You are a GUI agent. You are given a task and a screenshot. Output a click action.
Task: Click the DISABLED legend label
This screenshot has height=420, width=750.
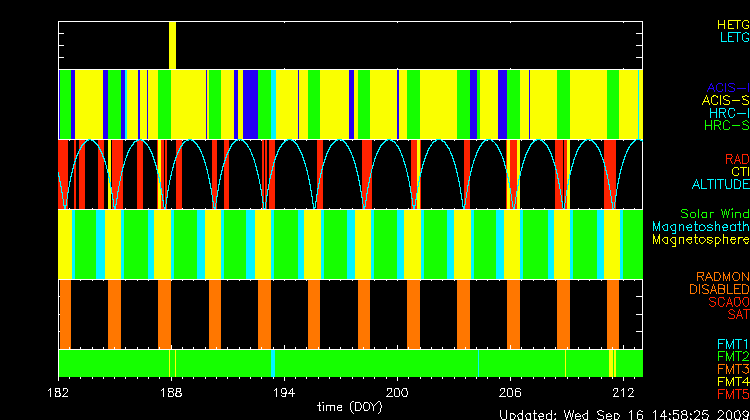click(718, 289)
